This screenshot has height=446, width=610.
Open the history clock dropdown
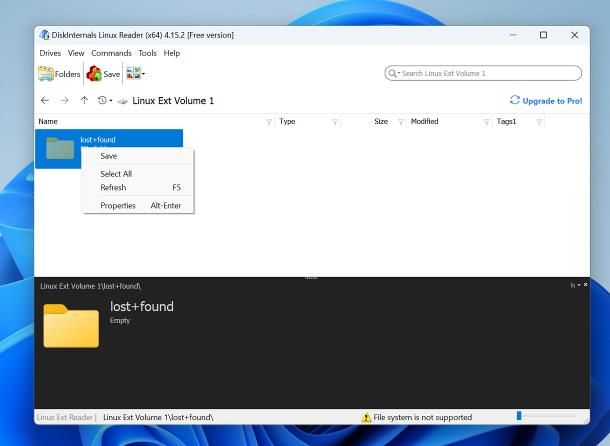(105, 100)
